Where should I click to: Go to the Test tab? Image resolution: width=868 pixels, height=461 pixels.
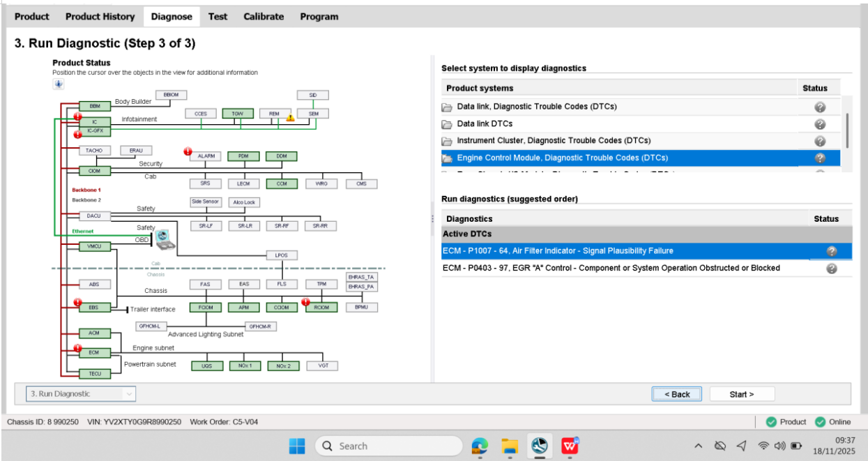(x=218, y=16)
